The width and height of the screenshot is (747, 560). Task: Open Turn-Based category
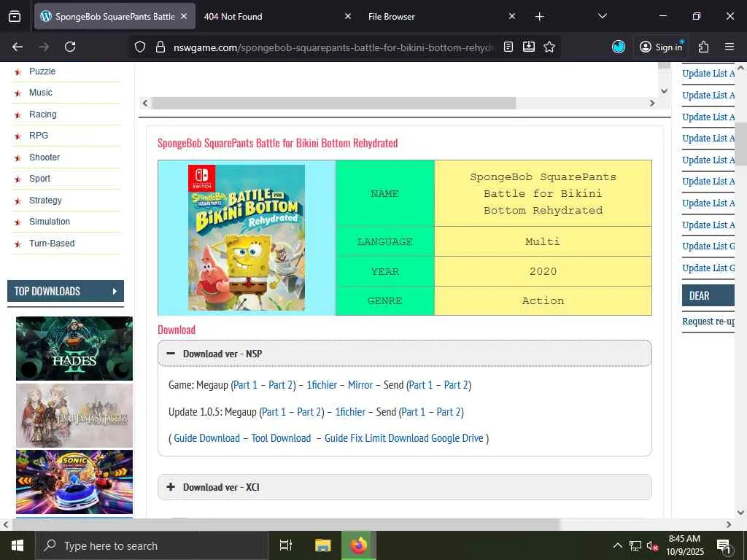(52, 244)
